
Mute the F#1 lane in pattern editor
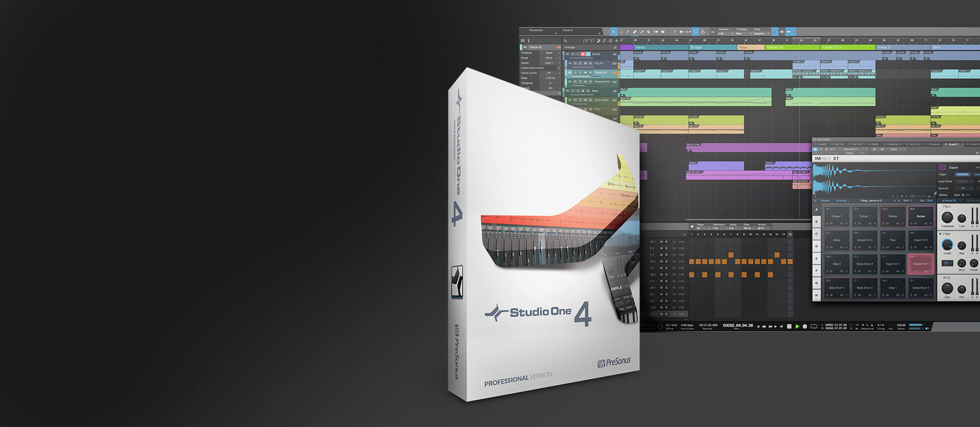pyautogui.click(x=661, y=261)
